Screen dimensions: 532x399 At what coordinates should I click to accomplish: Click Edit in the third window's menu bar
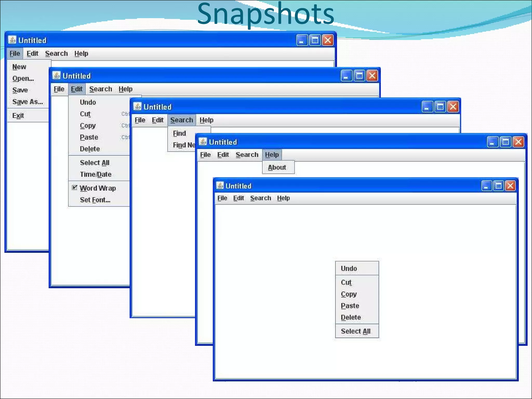pyautogui.click(x=158, y=120)
